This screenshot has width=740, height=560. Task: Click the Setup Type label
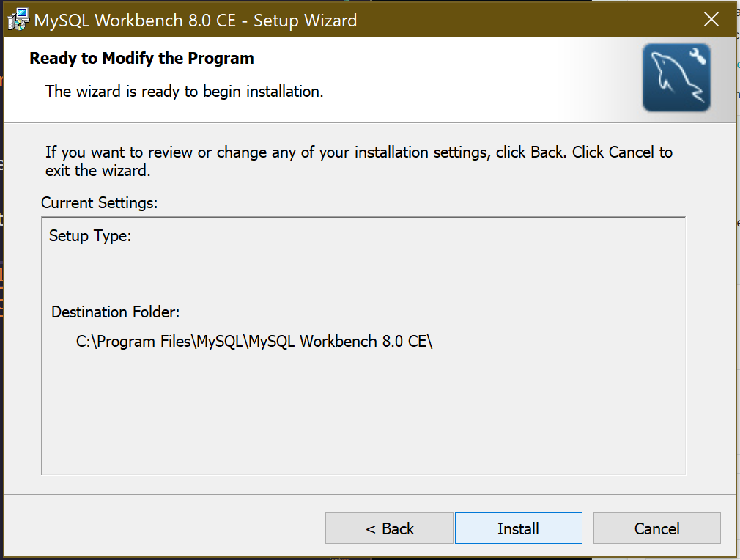coord(90,235)
